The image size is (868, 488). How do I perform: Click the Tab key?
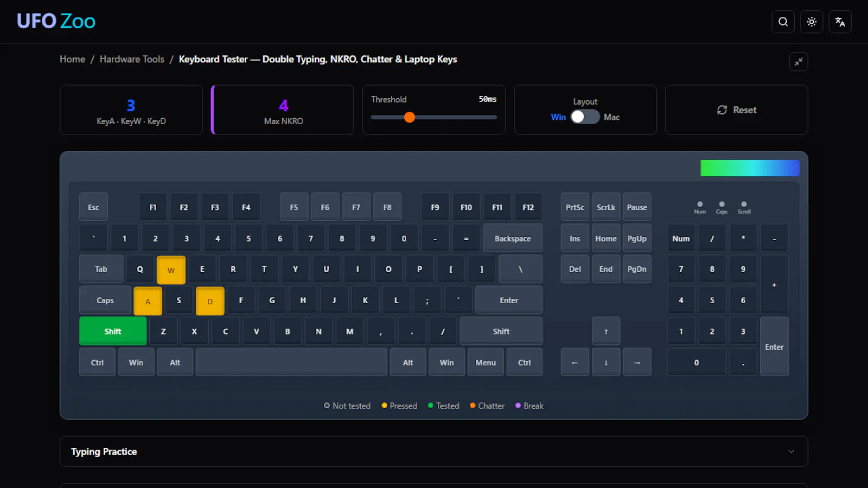click(101, 269)
